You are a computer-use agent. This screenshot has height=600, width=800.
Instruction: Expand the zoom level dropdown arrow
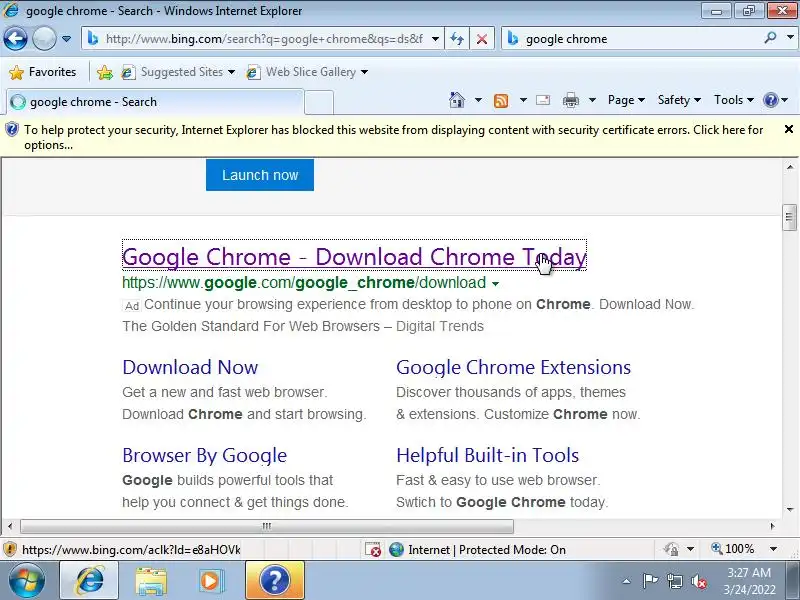(x=773, y=549)
